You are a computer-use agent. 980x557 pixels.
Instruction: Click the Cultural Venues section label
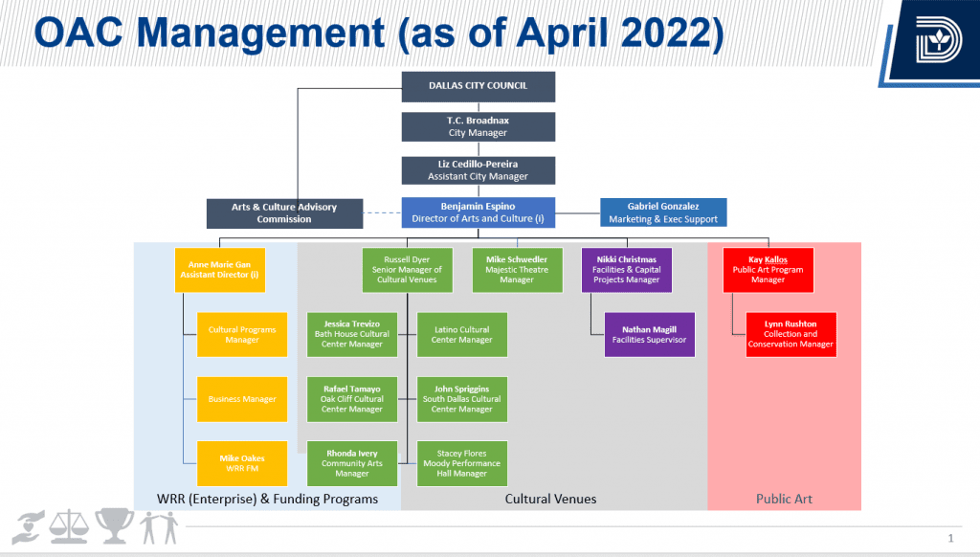(550, 499)
